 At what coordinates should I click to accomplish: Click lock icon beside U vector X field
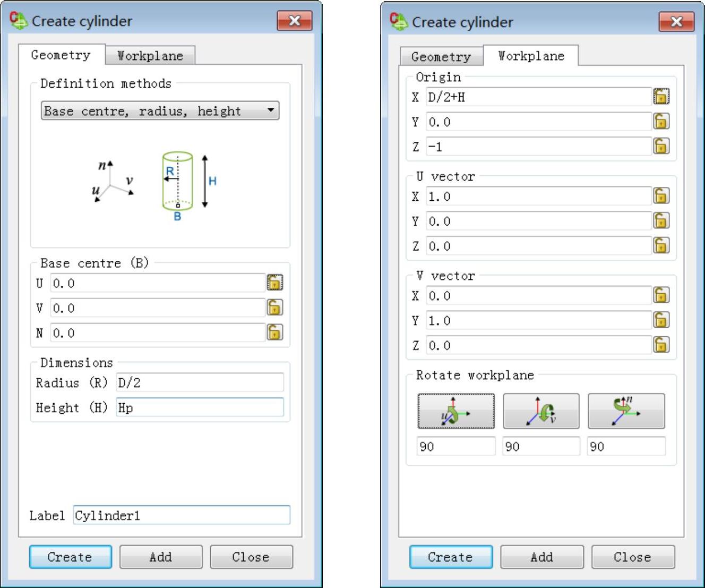click(x=661, y=196)
